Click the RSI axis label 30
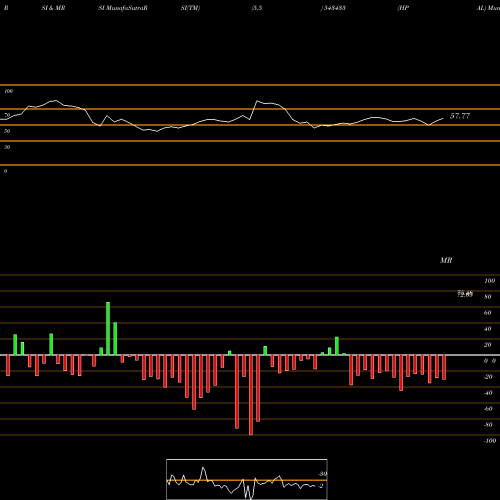 pyautogui.click(x=7, y=147)
